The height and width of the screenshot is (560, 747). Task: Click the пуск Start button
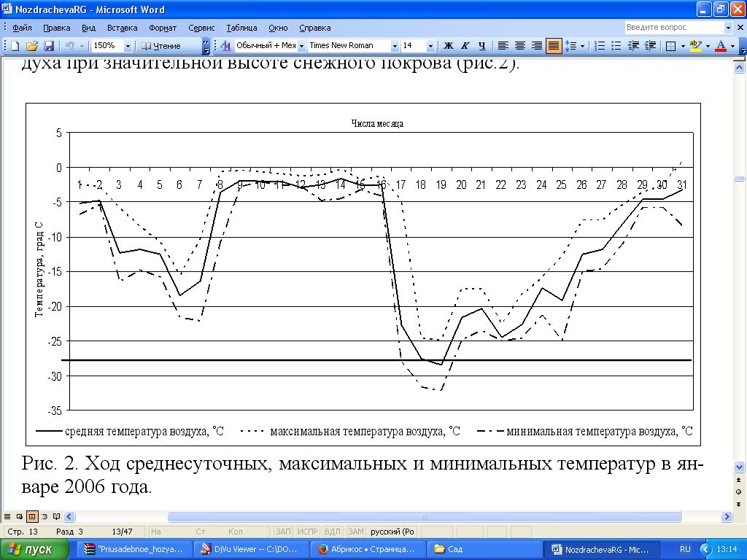[x=36, y=549]
